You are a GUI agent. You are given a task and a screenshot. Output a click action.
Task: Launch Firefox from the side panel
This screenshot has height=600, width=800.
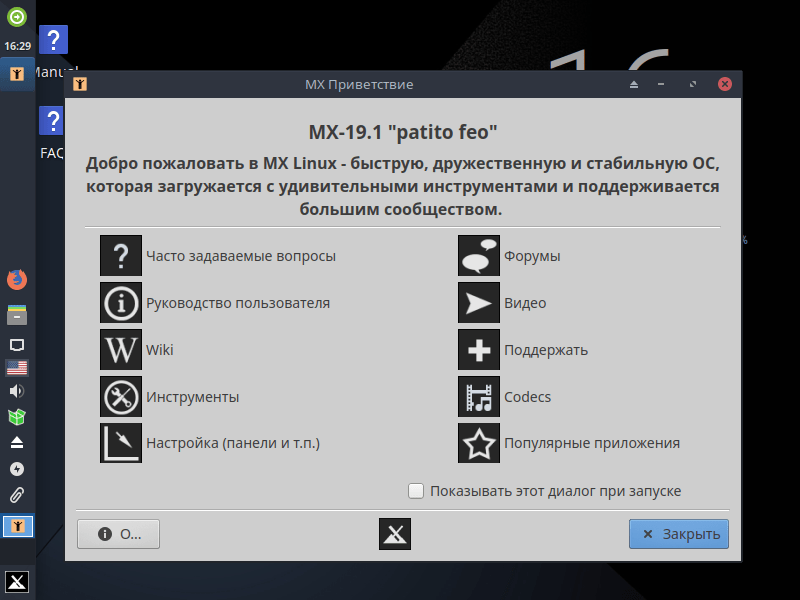click(x=17, y=279)
